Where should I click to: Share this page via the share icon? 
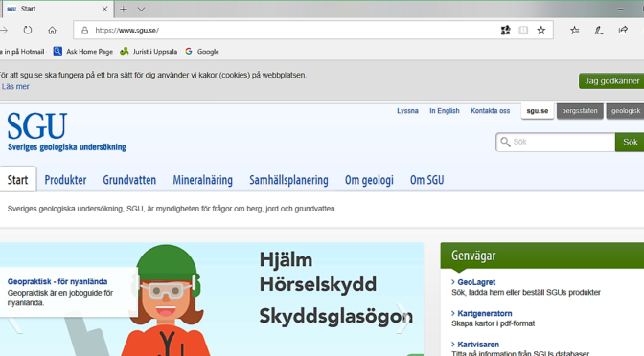623,30
